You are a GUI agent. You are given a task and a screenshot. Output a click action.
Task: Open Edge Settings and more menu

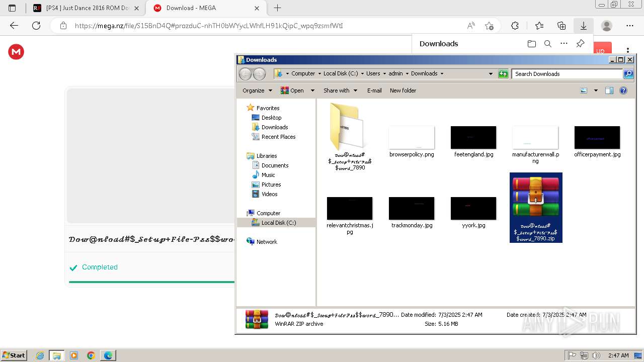(630, 26)
